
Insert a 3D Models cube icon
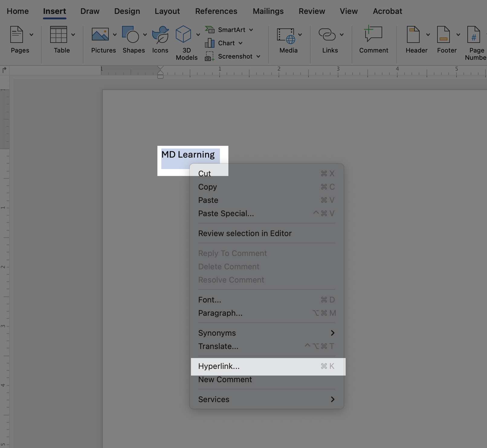[x=183, y=35]
